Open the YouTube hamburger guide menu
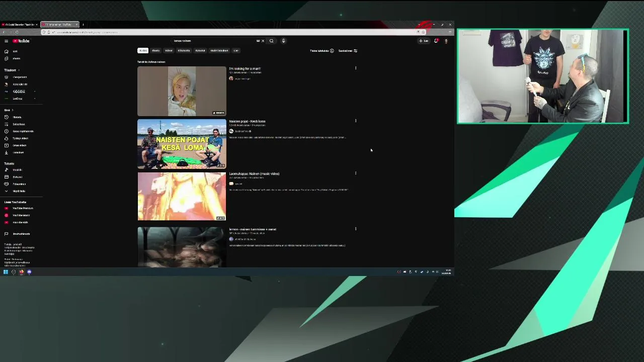This screenshot has width=644, height=362. 6,41
